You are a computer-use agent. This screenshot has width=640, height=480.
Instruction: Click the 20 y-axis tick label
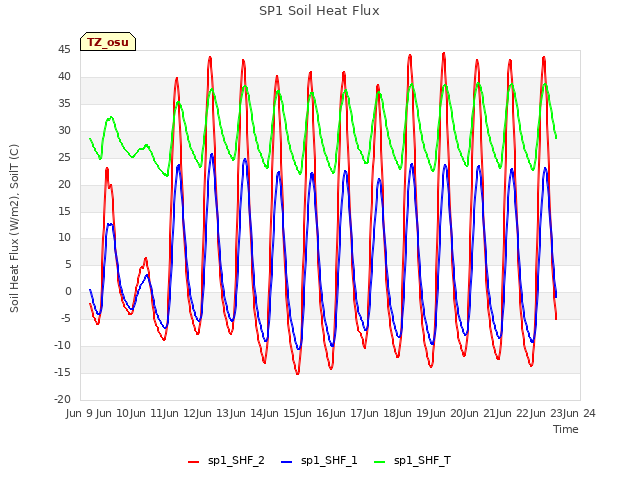coord(64,184)
